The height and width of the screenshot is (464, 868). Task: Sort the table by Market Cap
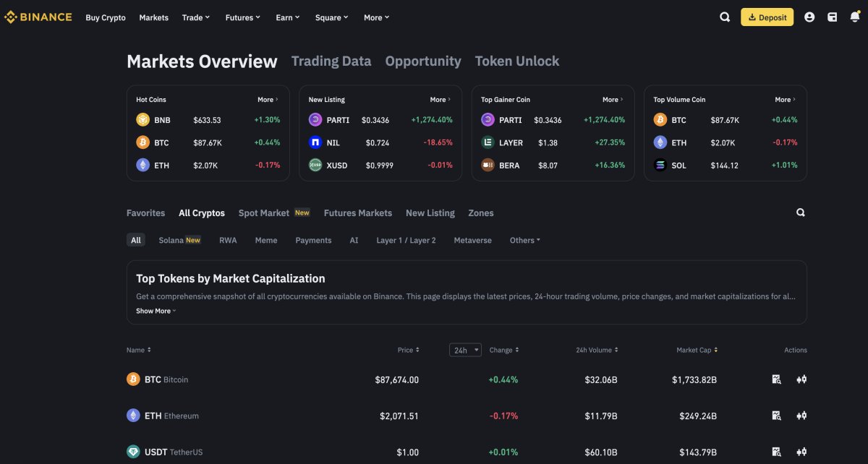coord(697,351)
